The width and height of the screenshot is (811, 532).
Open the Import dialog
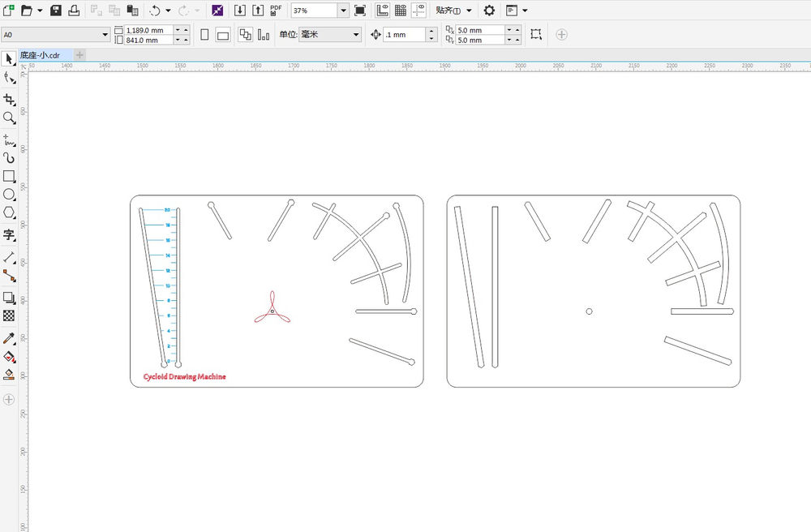pyautogui.click(x=238, y=10)
